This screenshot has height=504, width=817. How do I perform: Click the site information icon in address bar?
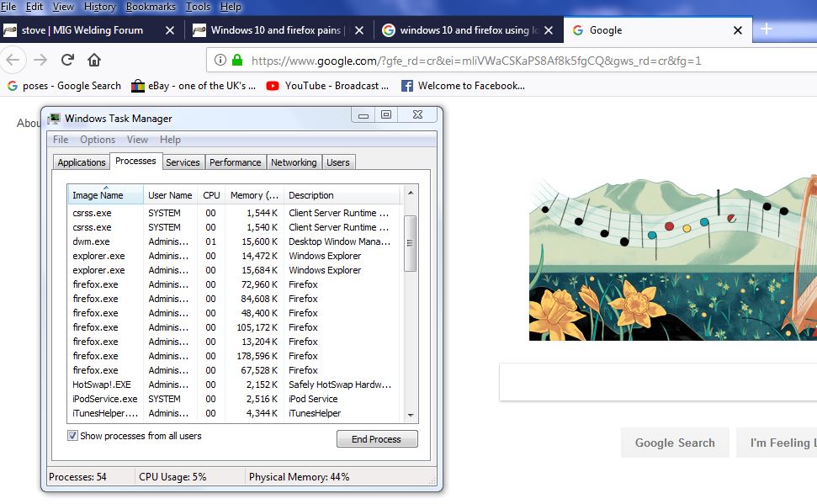point(220,61)
